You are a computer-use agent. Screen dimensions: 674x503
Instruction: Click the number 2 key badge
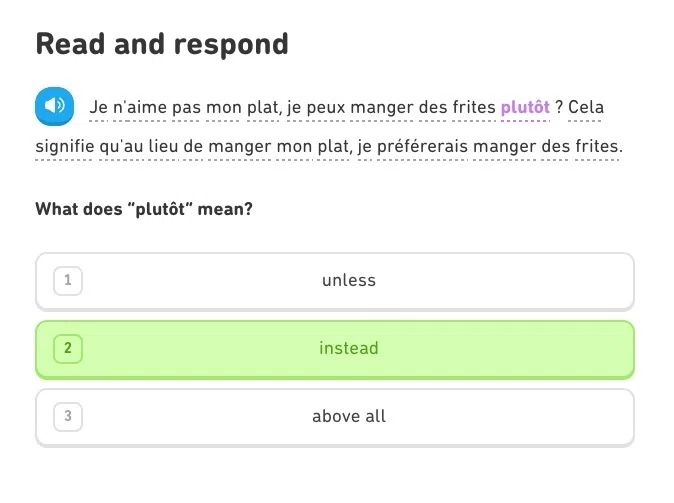[x=68, y=349]
